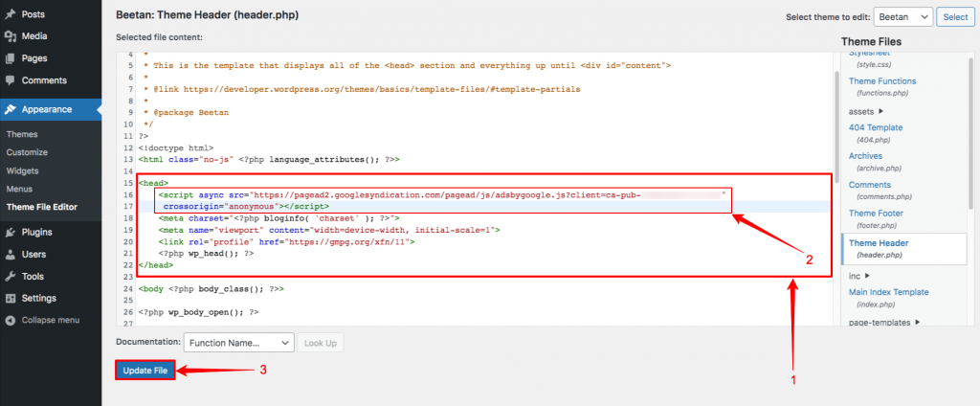Go to Customize submenu
Image resolution: width=980 pixels, height=406 pixels.
[27, 152]
